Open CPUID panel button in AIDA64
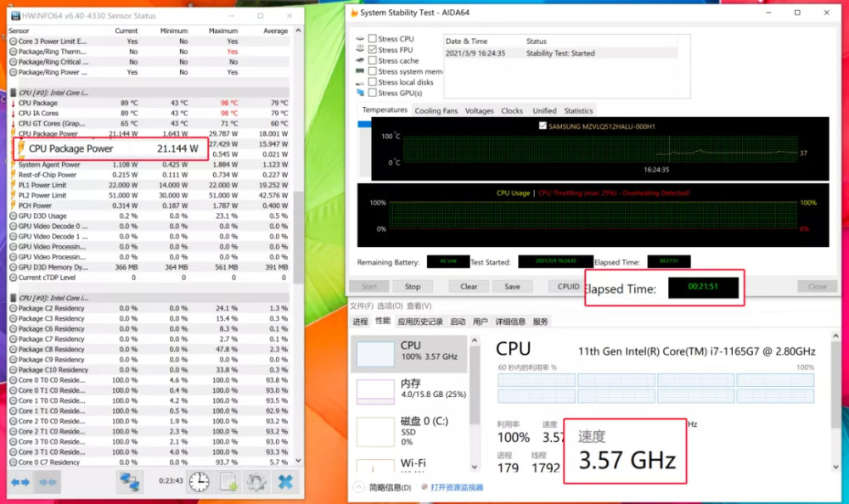 [x=566, y=287]
